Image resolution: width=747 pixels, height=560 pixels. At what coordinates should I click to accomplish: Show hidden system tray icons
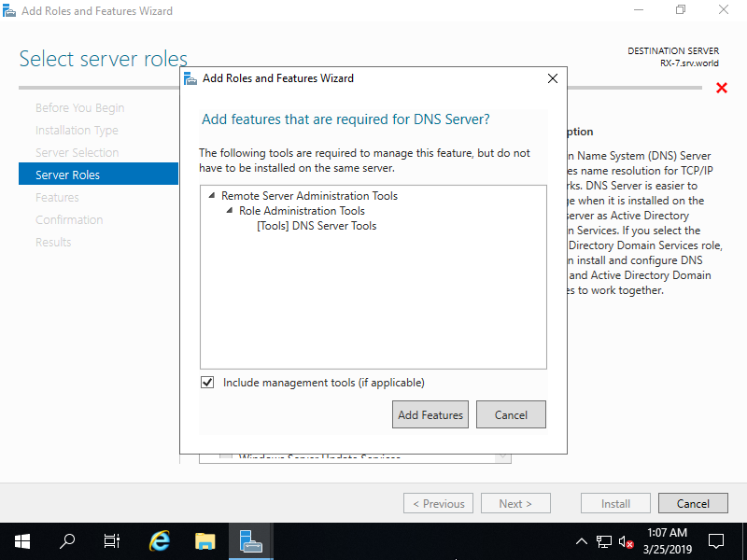(581, 541)
